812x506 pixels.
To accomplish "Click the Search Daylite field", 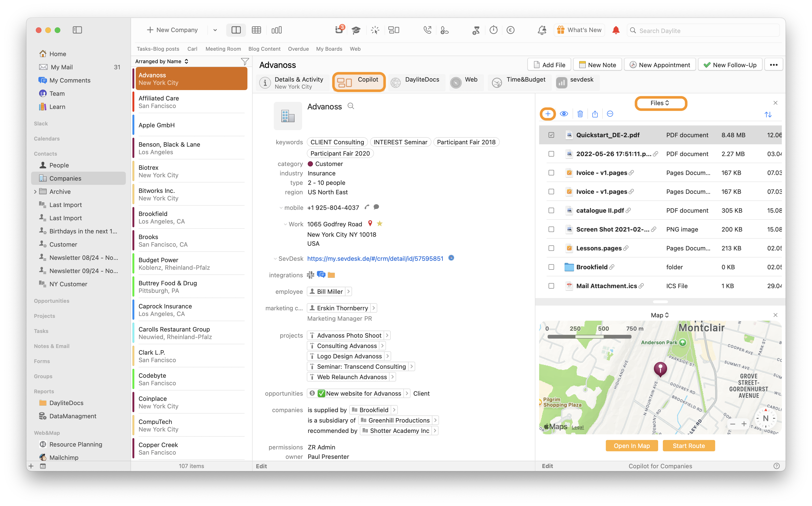I will 703,30.
